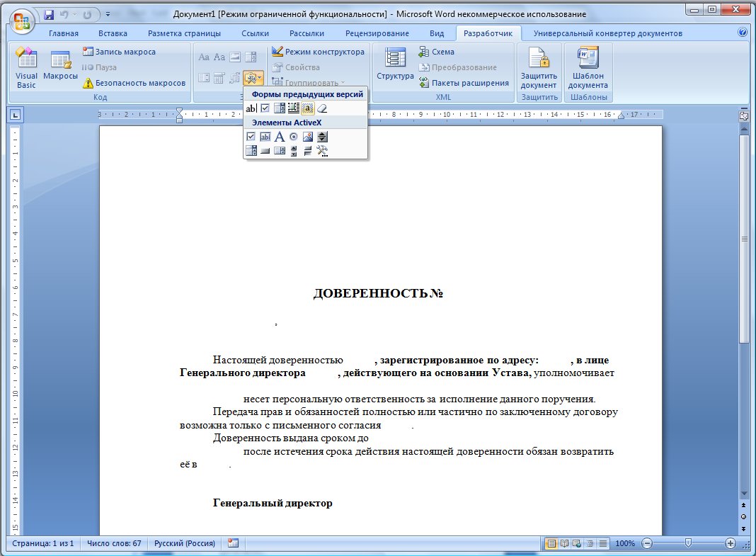Insert ActiveX list box control

[x=279, y=151]
